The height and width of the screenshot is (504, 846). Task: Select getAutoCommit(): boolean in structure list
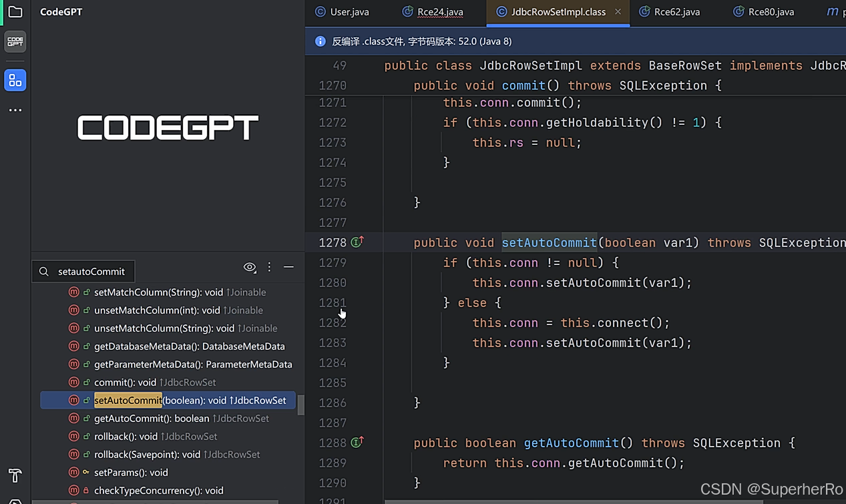[x=167, y=419]
